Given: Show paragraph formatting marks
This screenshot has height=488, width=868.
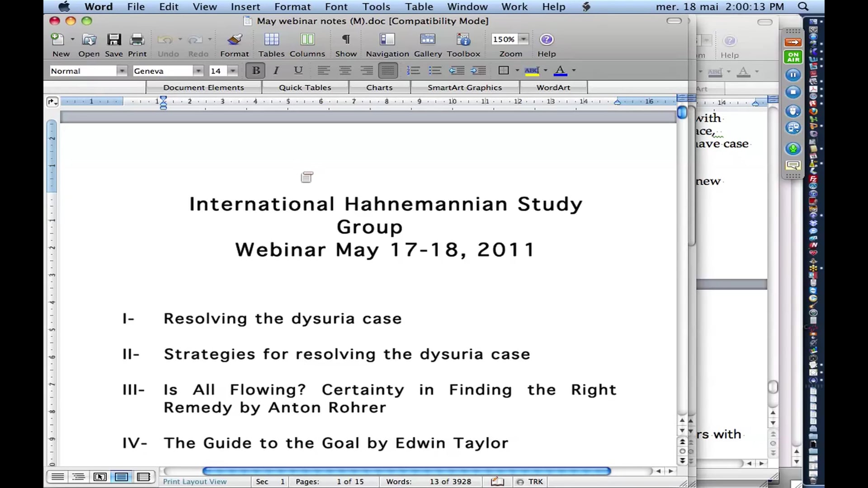Looking at the screenshot, I should click(x=345, y=40).
